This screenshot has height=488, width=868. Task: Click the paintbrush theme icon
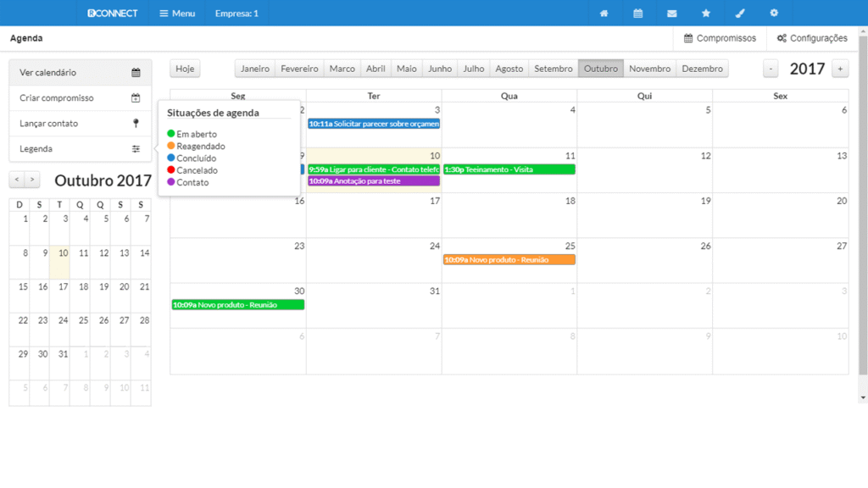740,14
